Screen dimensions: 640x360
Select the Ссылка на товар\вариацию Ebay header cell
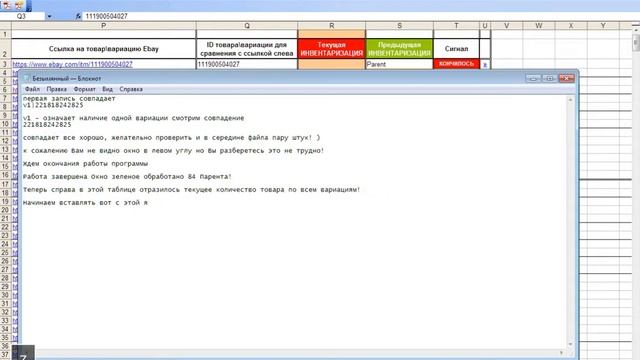[104, 49]
